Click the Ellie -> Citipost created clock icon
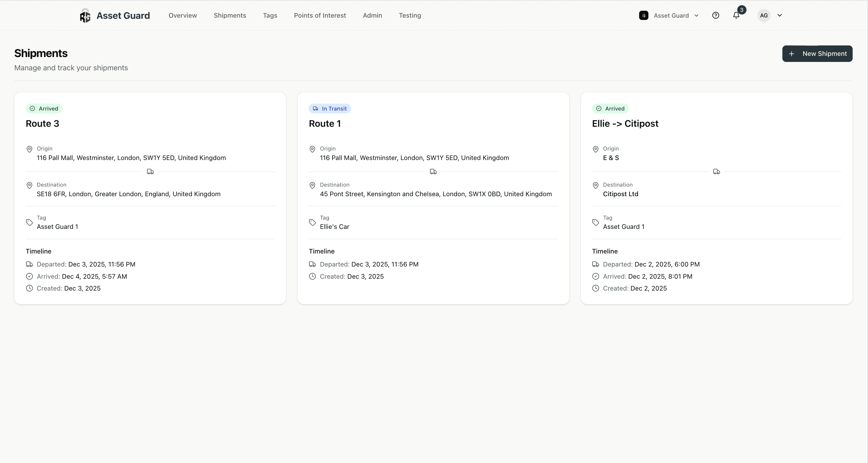868x463 pixels. pos(595,288)
